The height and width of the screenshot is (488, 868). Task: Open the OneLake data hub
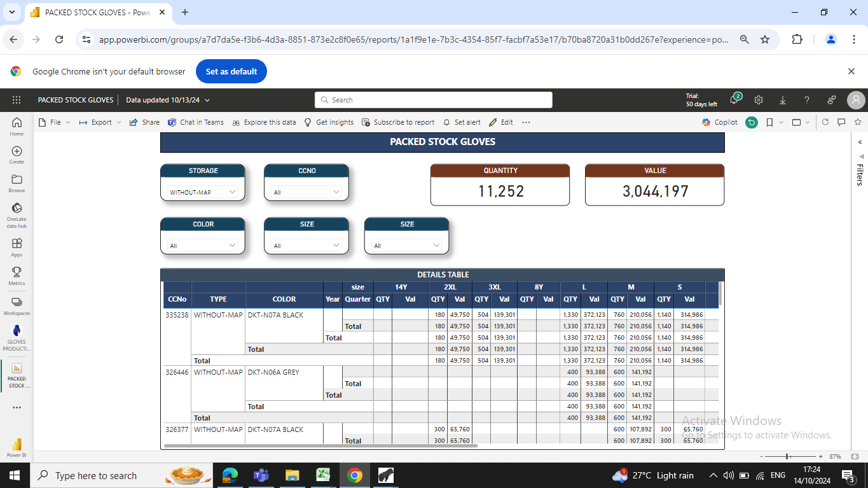click(x=17, y=212)
